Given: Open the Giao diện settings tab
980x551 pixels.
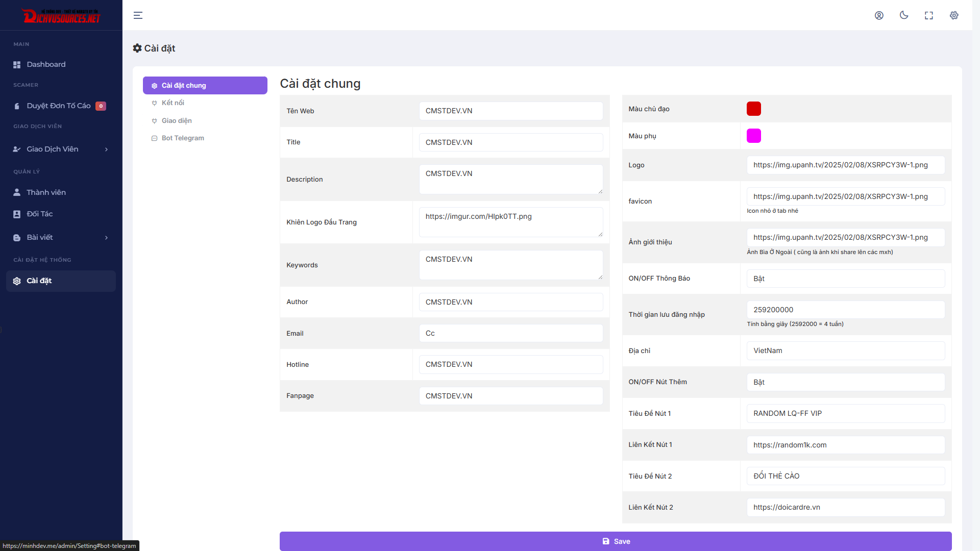Looking at the screenshot, I should tap(177, 121).
